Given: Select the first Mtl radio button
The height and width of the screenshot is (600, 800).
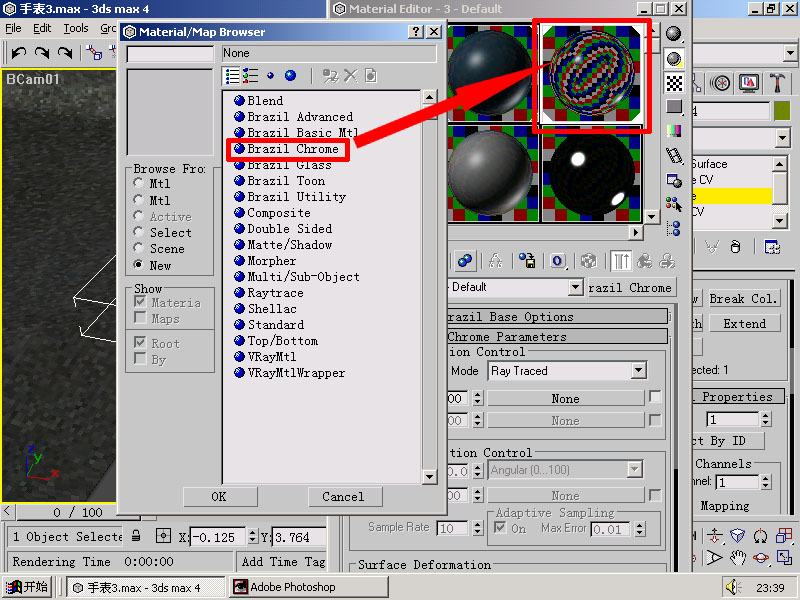Looking at the screenshot, I should (138, 183).
